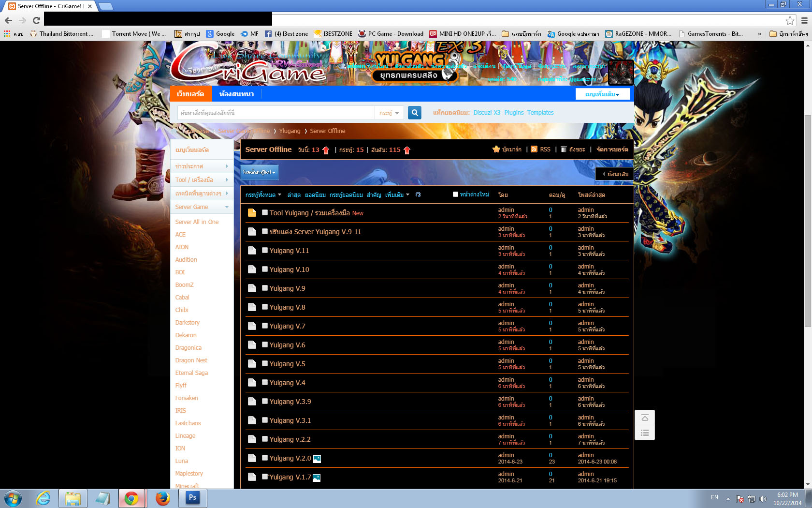
Task: Check the box for Yulgang V.5 thread
Action: tap(265, 363)
